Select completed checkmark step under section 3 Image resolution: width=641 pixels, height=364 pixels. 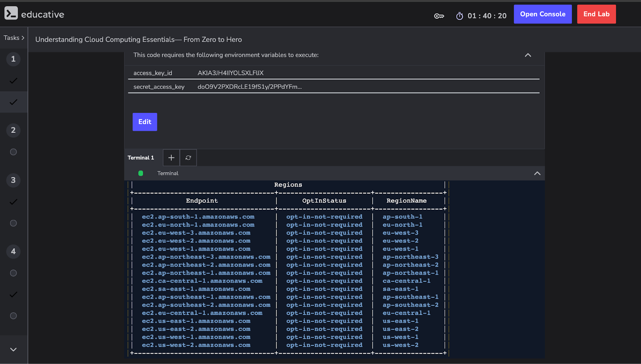click(13, 202)
